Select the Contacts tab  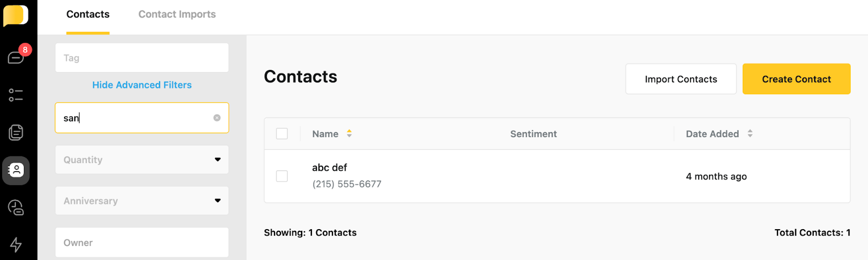coord(88,15)
